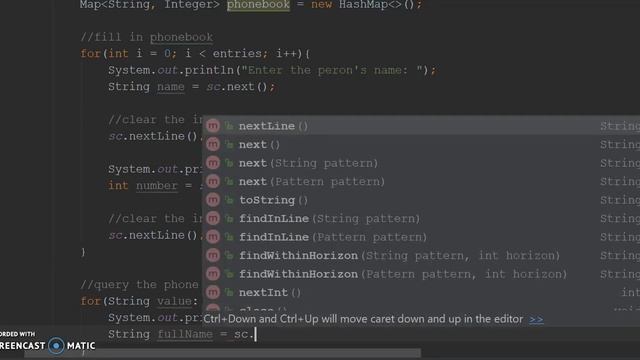Click the "Enter the peron's name: " string
This screenshot has width=640, height=360.
click(x=332, y=70)
